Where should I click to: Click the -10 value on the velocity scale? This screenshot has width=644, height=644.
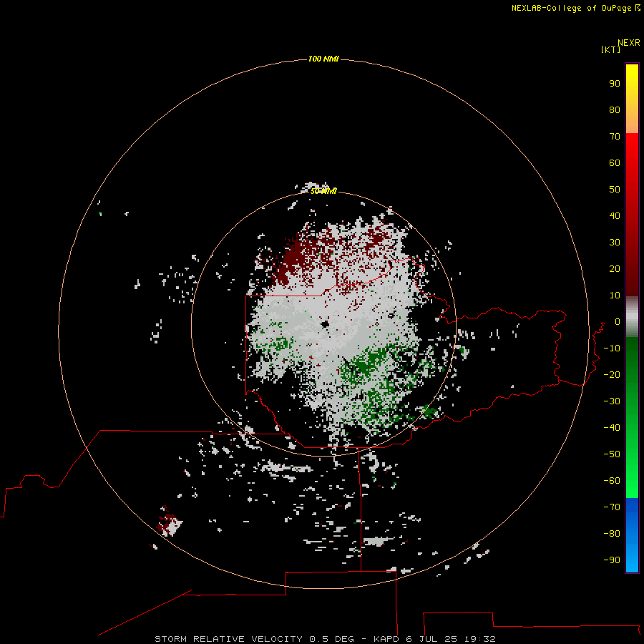(x=612, y=348)
